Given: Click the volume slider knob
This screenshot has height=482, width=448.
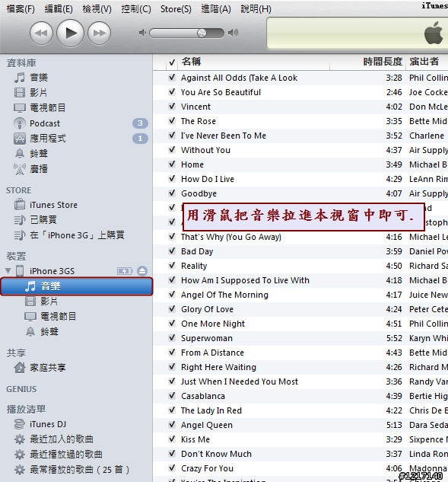Looking at the screenshot, I should pyautogui.click(x=202, y=33).
